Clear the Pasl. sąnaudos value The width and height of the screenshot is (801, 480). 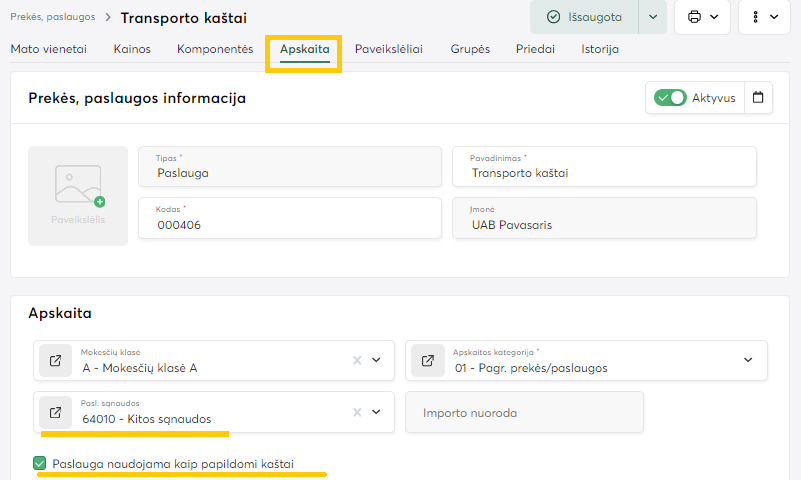pyautogui.click(x=357, y=412)
